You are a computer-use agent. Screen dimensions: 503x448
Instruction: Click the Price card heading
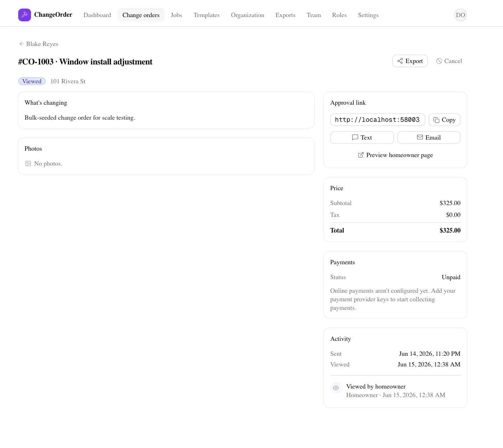[337, 188]
